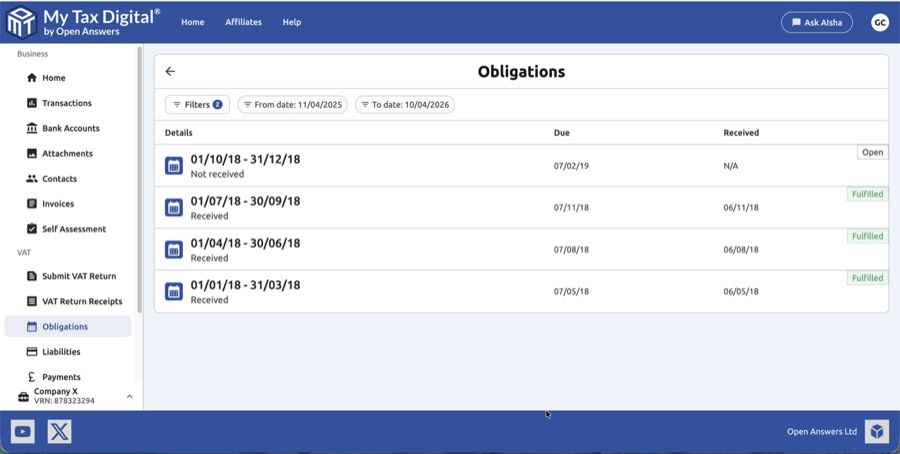Open the X social link in footer
The height and width of the screenshot is (454, 900).
[59, 432]
